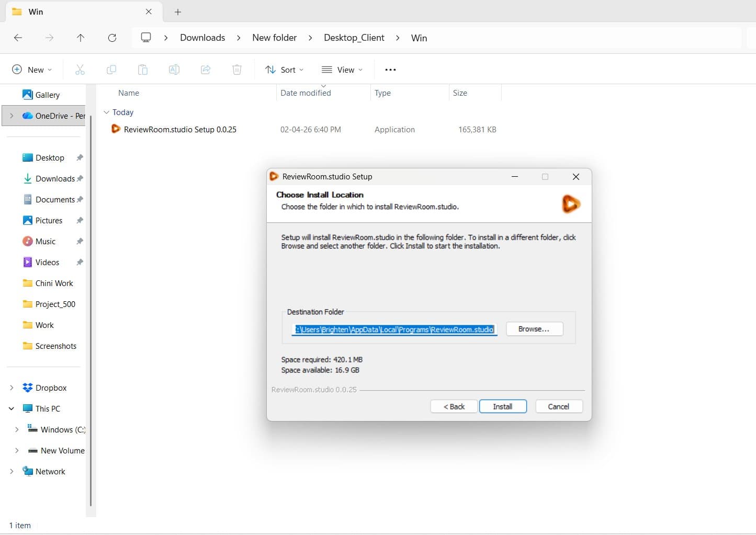Open a new Explorer tab with plus
The image size is (756, 535).
pyautogui.click(x=178, y=12)
